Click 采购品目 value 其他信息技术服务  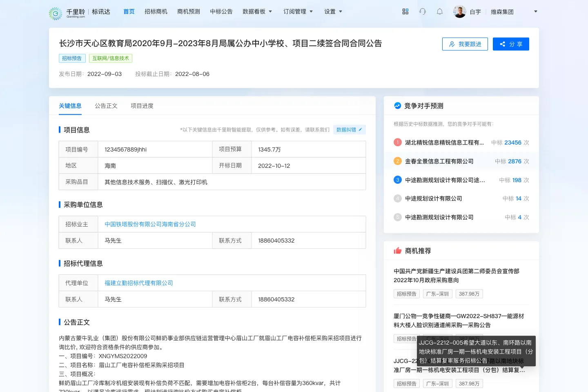tap(156, 182)
